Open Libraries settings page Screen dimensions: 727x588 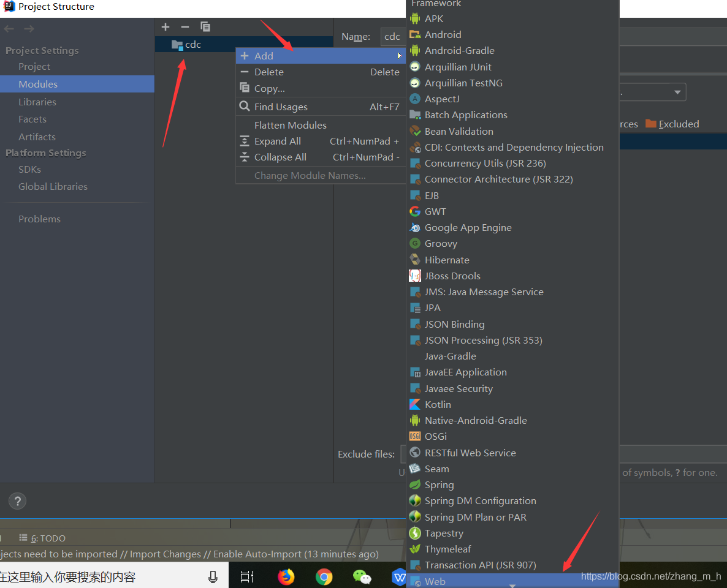[x=77, y=102]
